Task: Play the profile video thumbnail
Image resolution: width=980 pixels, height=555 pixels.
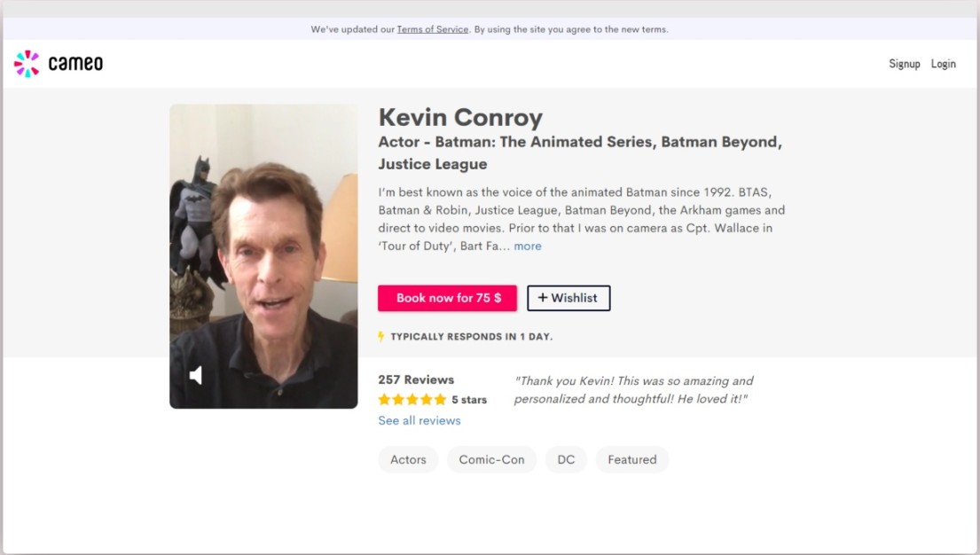Action: click(x=263, y=256)
